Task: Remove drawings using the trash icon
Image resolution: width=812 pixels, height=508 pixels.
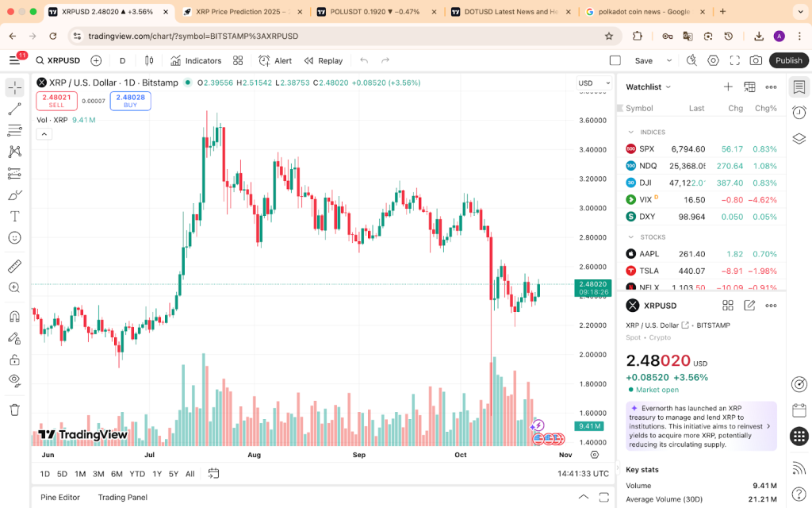Action: 13,410
